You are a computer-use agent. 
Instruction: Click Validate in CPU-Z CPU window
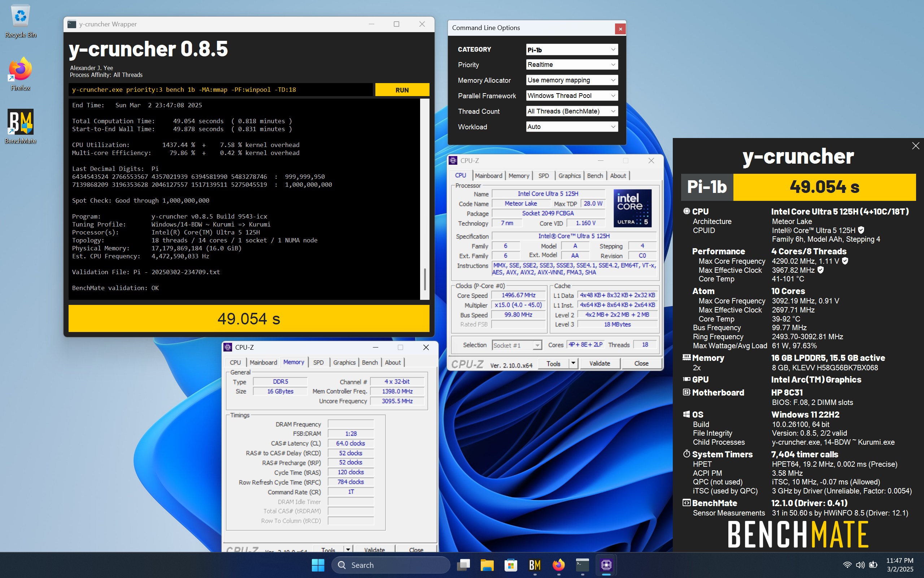click(600, 363)
